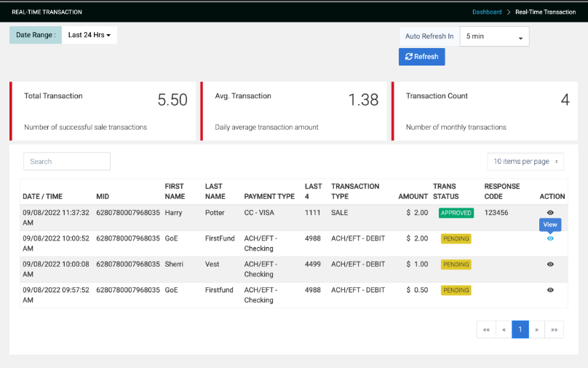The height and width of the screenshot is (368, 588).
Task: Open view icon for Sherri Vest's transaction
Action: pyautogui.click(x=550, y=264)
